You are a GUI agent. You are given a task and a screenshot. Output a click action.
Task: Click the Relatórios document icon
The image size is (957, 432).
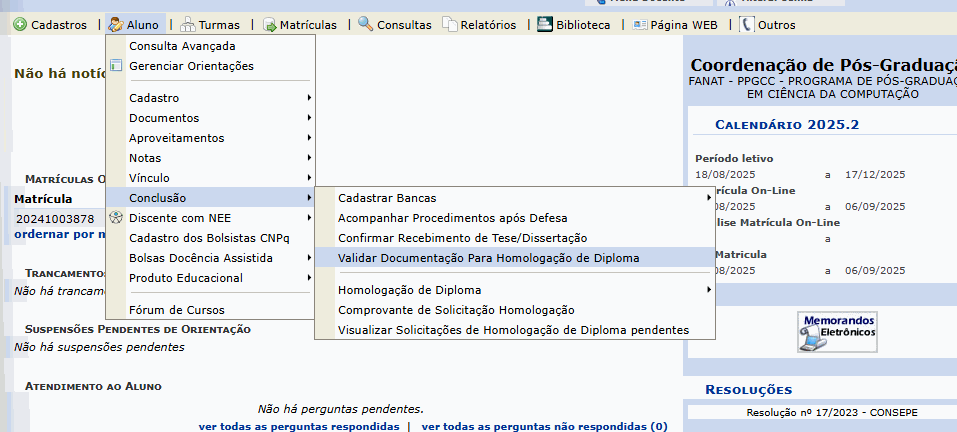tap(450, 25)
